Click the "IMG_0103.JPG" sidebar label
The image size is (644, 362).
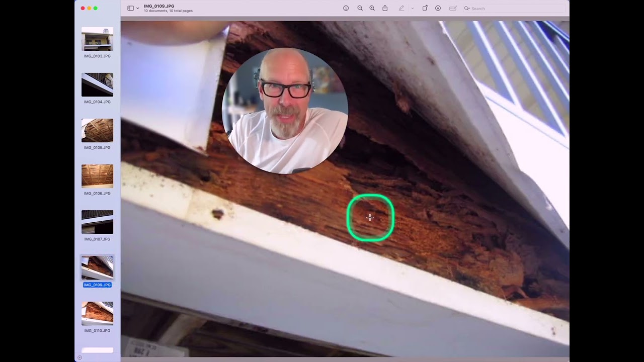[97, 56]
